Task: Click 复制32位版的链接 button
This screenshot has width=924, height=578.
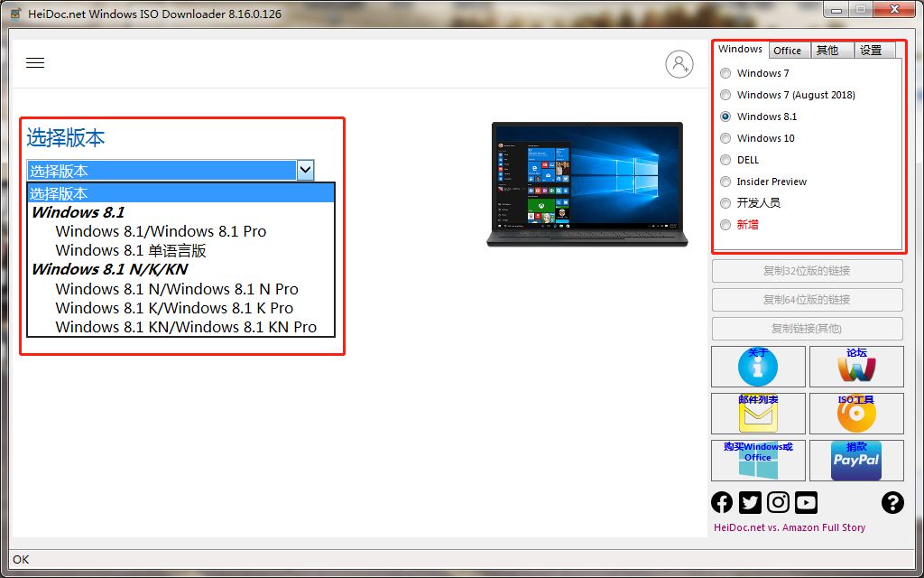Action: (x=807, y=271)
